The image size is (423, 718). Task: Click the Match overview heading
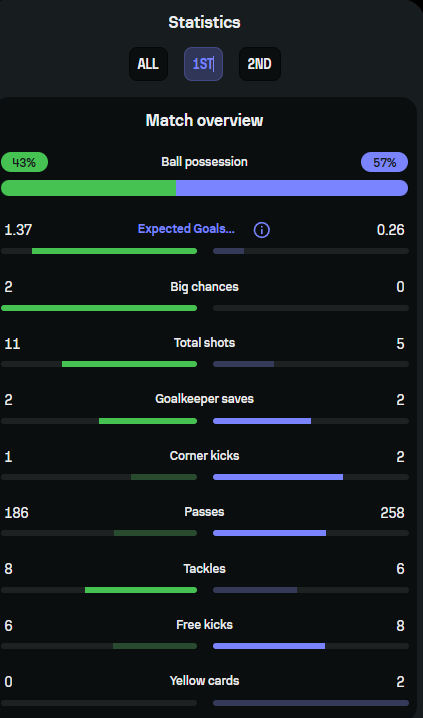tap(204, 120)
